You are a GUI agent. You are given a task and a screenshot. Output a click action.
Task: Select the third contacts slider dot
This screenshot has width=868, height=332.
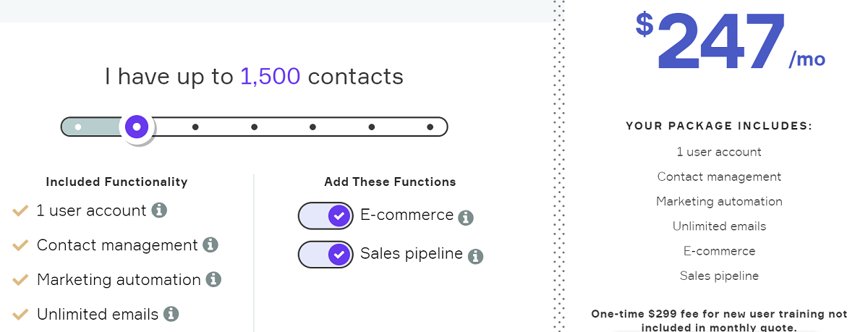tap(195, 127)
